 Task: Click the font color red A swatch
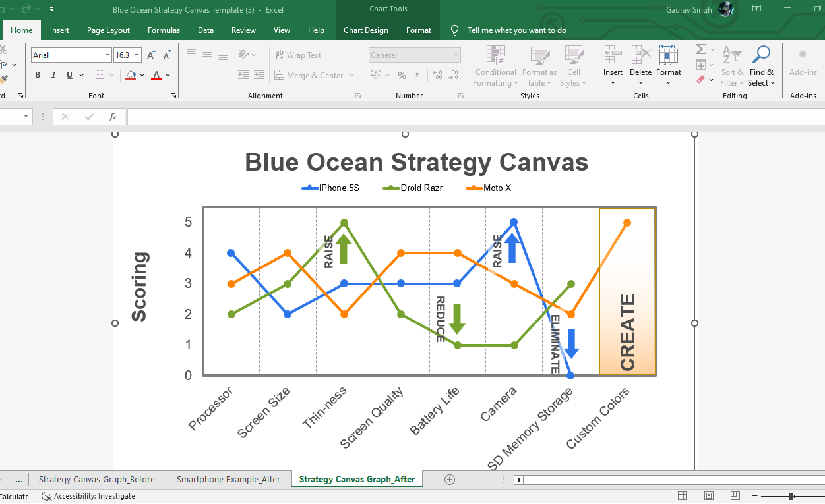[x=156, y=75]
